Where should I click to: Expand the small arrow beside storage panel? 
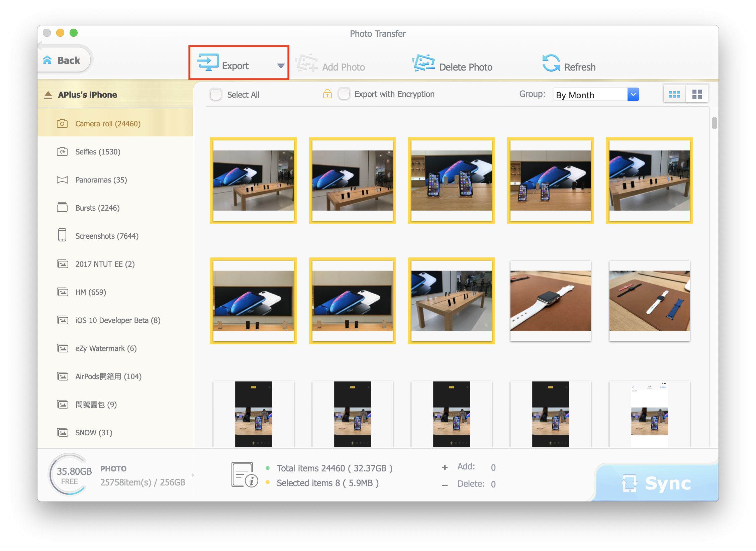click(193, 475)
